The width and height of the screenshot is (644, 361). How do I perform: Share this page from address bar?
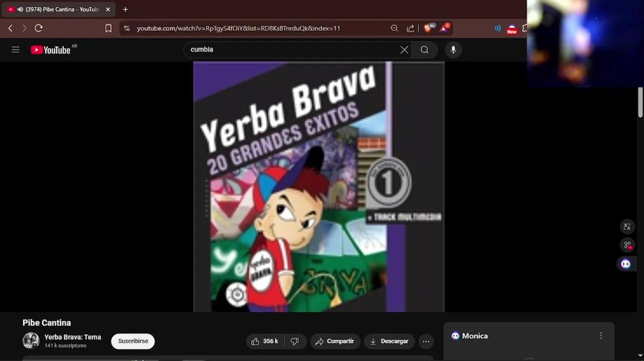tap(411, 29)
